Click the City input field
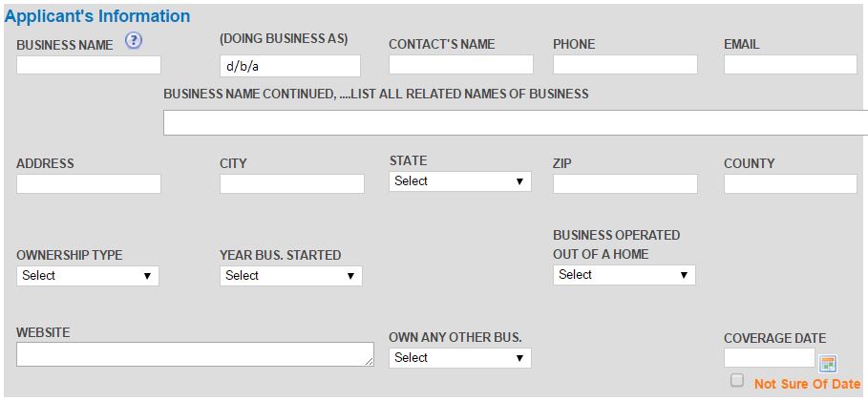Image resolution: width=868 pixels, height=402 pixels. 292,184
